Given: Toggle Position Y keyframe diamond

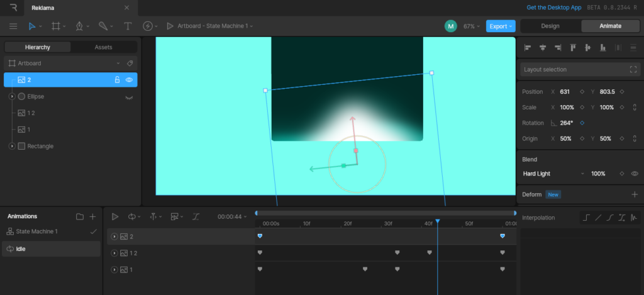Looking at the screenshot, I should (622, 92).
